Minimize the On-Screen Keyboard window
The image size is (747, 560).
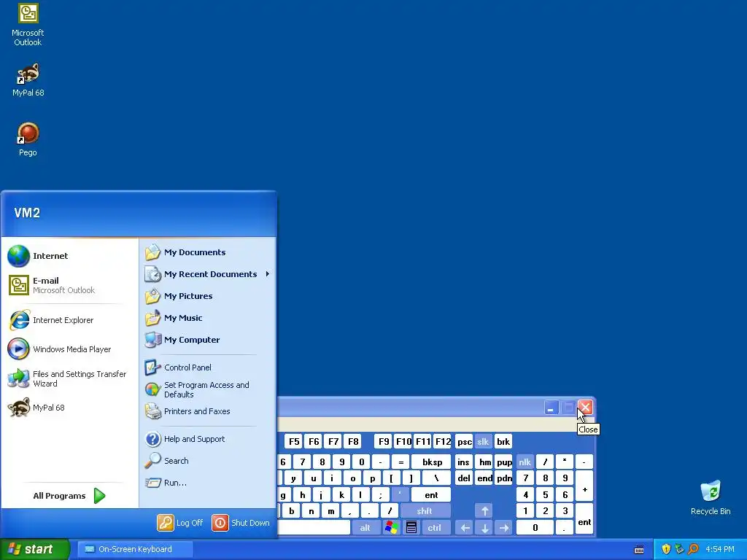pos(551,408)
